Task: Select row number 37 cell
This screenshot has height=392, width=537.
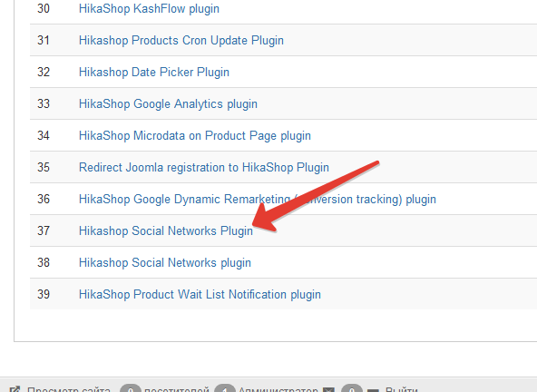Action: point(44,231)
